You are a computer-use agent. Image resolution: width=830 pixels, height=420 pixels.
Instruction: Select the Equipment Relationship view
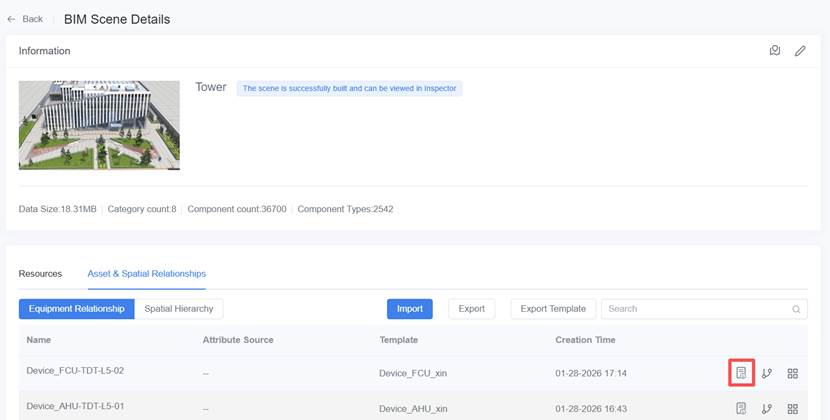click(76, 309)
